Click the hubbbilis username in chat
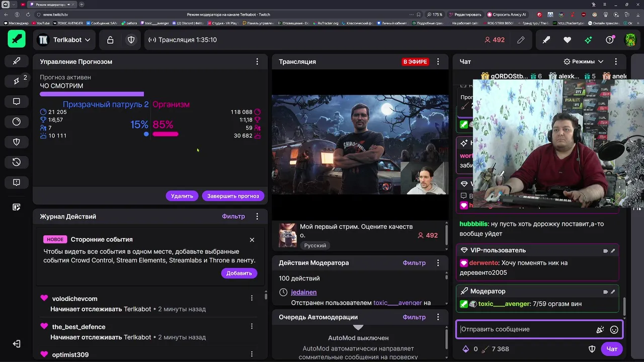Image resolution: width=644 pixels, height=362 pixels. tap(473, 224)
